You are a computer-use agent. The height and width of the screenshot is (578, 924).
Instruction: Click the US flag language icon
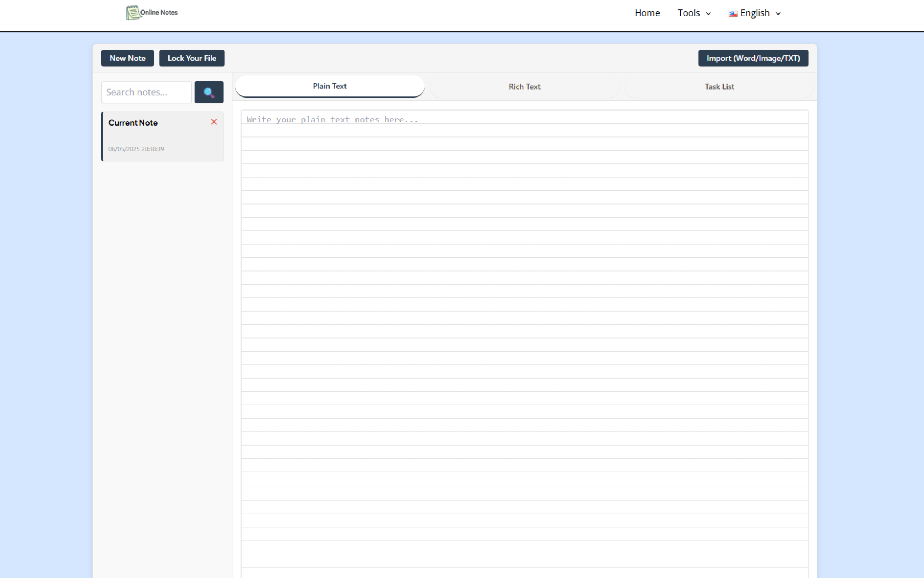[733, 13]
